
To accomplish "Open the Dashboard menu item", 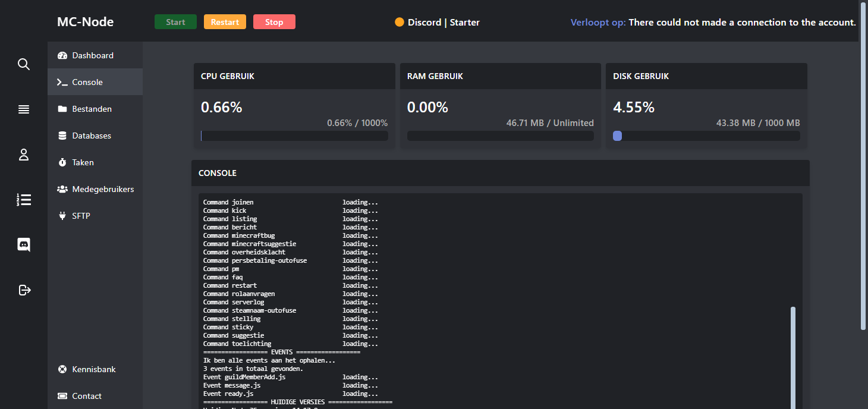I will coord(92,55).
